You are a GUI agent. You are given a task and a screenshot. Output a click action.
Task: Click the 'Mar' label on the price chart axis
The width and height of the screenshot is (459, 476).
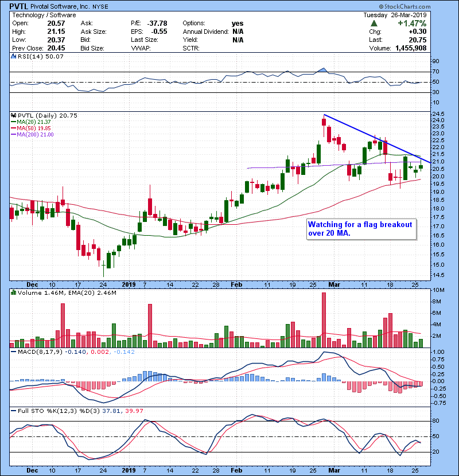(x=334, y=284)
